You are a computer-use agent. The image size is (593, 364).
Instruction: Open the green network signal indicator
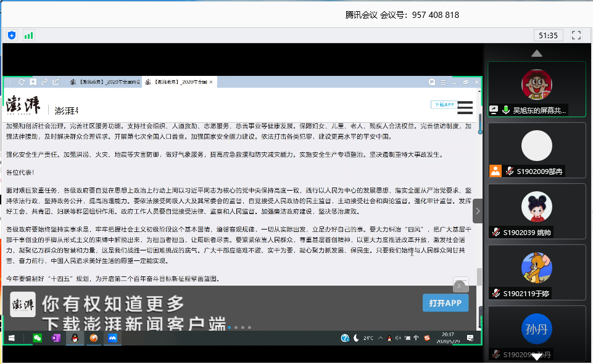[28, 35]
